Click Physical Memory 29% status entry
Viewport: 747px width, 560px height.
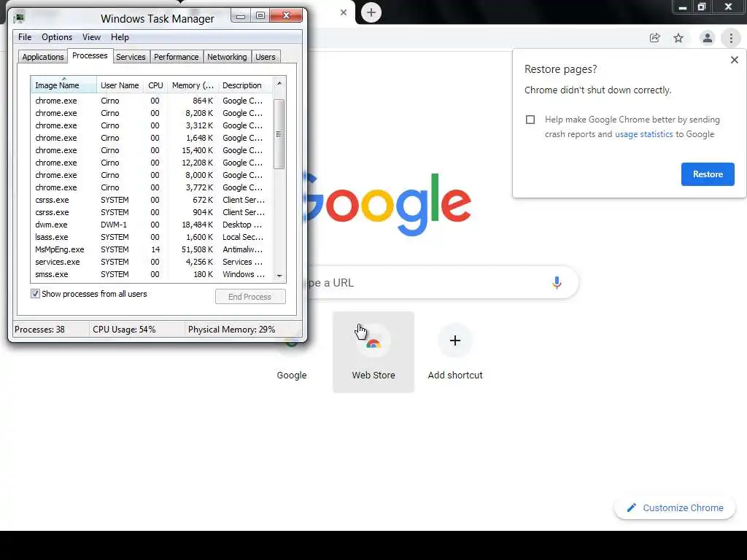click(x=231, y=330)
